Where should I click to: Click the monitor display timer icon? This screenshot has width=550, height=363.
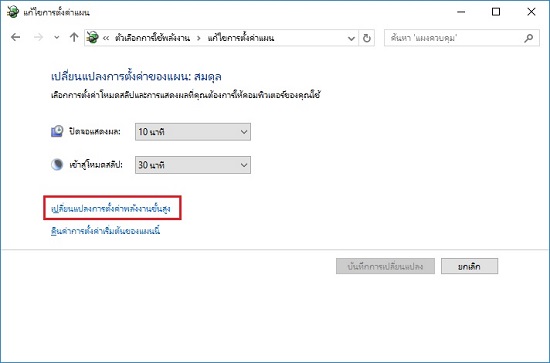[57, 132]
